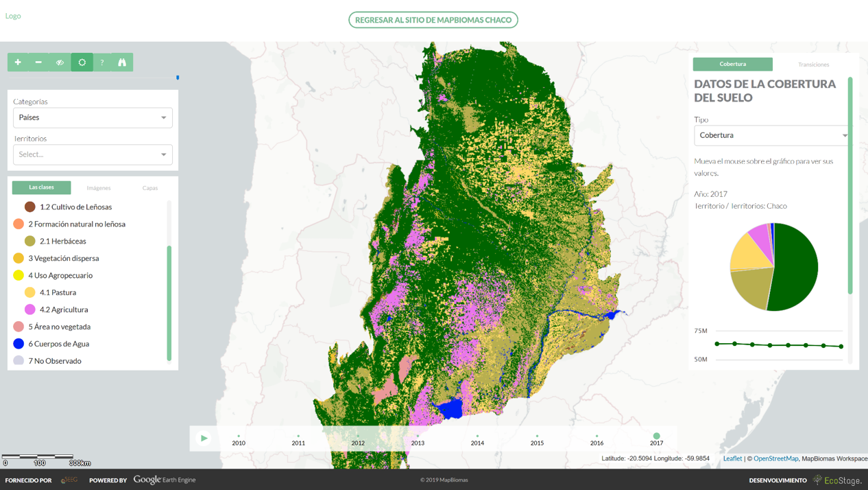Viewport: 868px width, 490px height.
Task: Open help with the question mark icon
Action: pos(102,62)
